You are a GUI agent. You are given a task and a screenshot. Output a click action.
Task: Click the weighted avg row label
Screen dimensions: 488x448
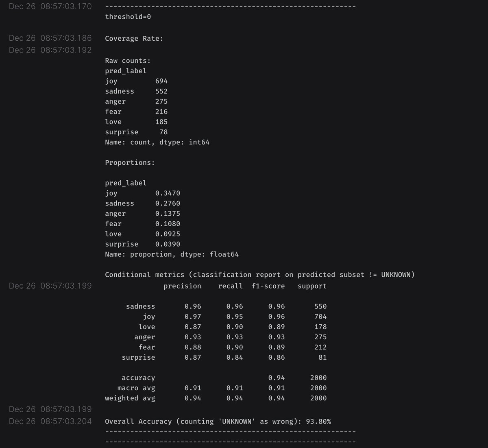click(x=130, y=398)
